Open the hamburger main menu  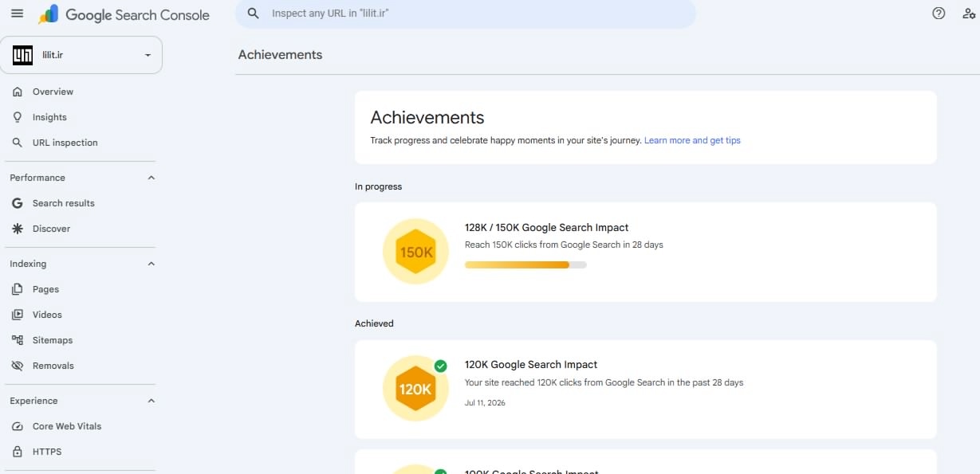pyautogui.click(x=18, y=14)
